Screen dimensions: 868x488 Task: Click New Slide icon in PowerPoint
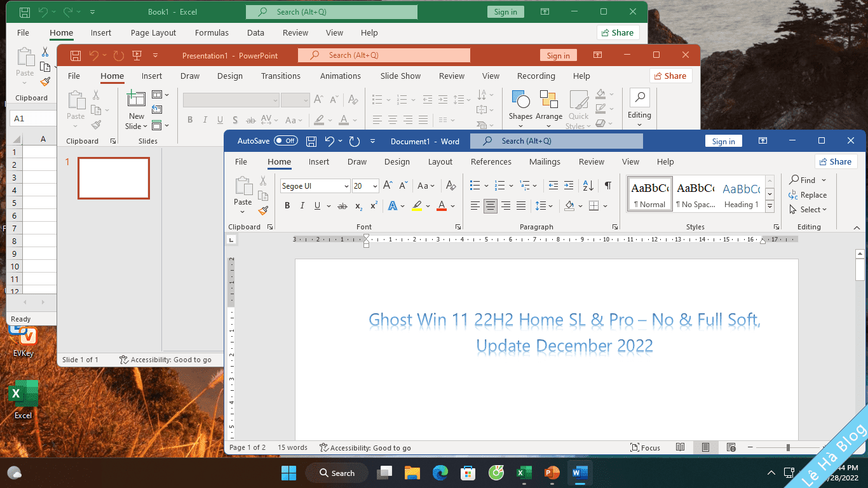tap(136, 98)
